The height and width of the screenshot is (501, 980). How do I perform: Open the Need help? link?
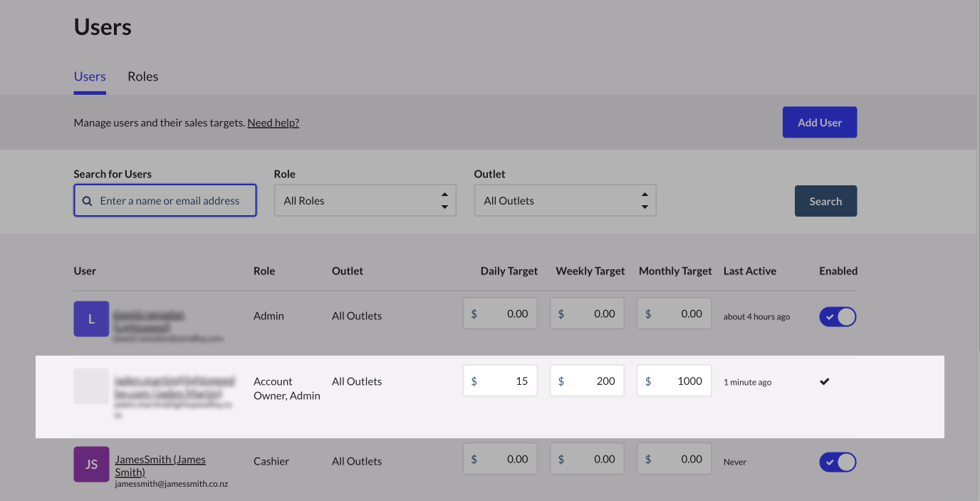(273, 123)
